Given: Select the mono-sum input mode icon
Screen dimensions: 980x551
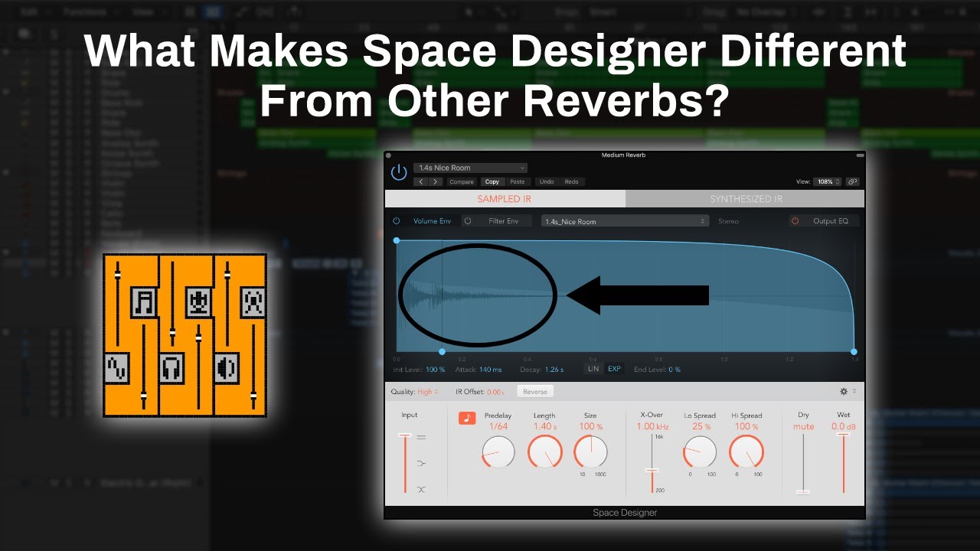Looking at the screenshot, I should [x=421, y=463].
